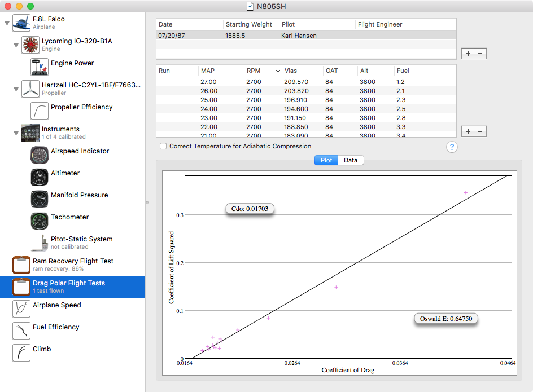Collapse the F.8L Falco airplane tree
Image resolution: width=533 pixels, height=392 pixels.
click(7, 24)
